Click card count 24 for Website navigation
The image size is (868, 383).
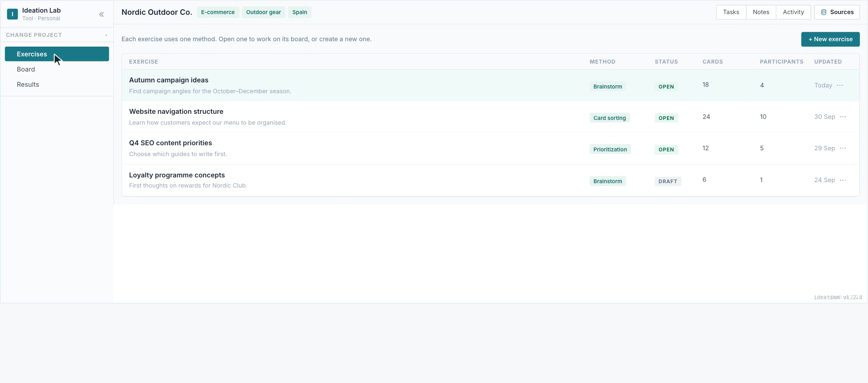[706, 117]
